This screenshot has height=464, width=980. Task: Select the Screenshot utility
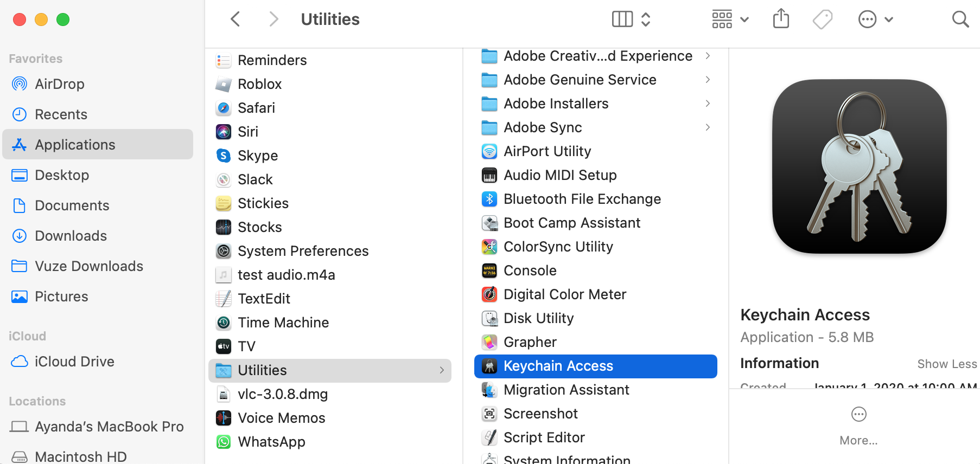tap(596, 414)
